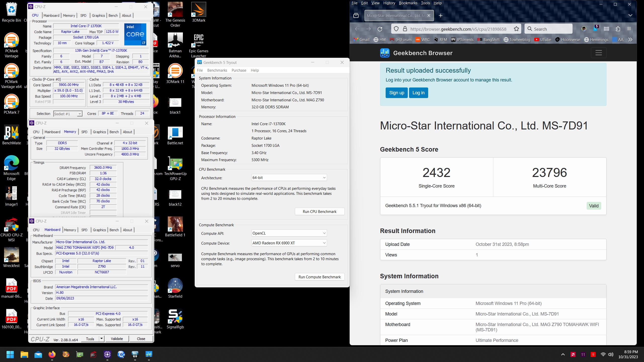Image resolution: width=644 pixels, height=362 pixels.
Task: Open manual-B6 PDF file icon
Action: click(11, 288)
